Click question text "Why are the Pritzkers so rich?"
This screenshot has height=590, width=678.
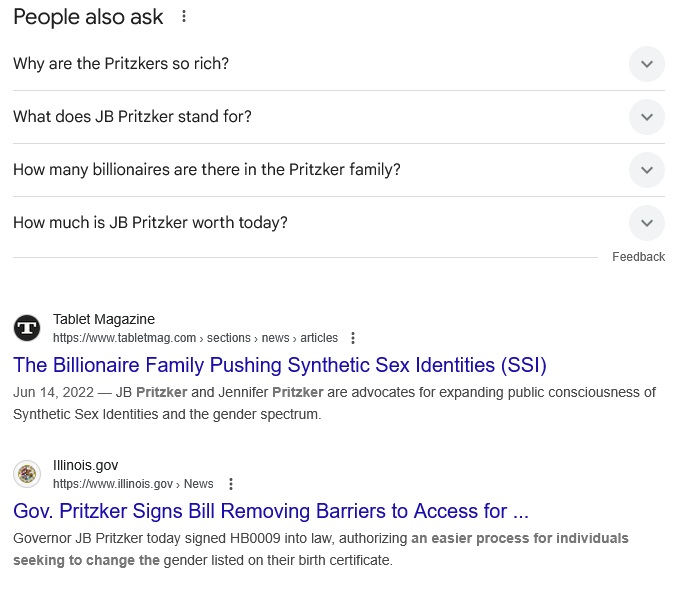(121, 64)
